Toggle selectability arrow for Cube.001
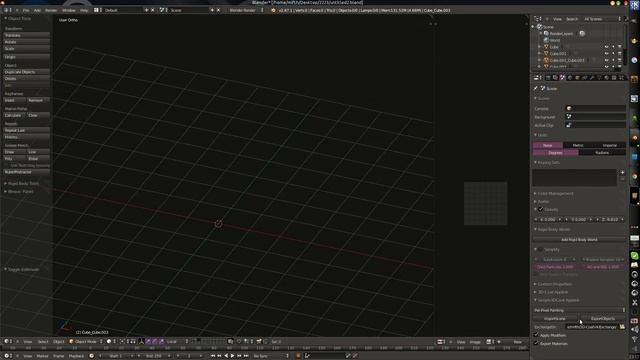The image size is (640, 360). click(613, 53)
